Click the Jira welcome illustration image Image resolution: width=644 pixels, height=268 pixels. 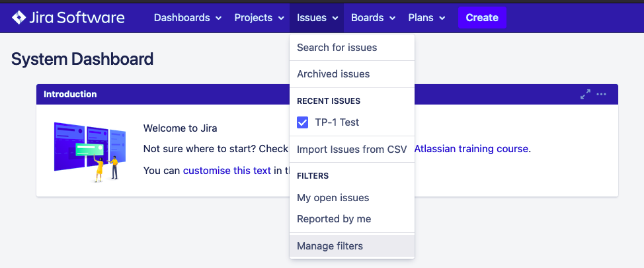pos(89,150)
